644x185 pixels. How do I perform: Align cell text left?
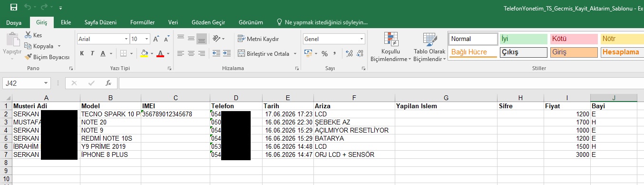(x=181, y=53)
